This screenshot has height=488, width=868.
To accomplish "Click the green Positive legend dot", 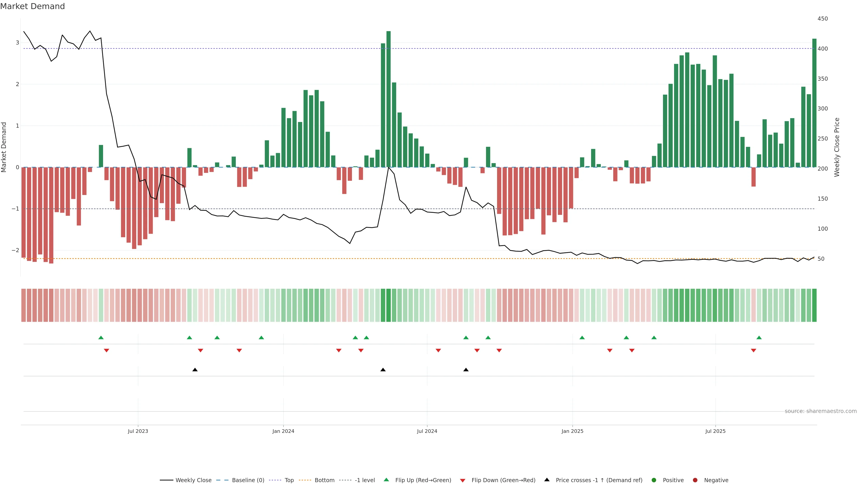I will [654, 480].
